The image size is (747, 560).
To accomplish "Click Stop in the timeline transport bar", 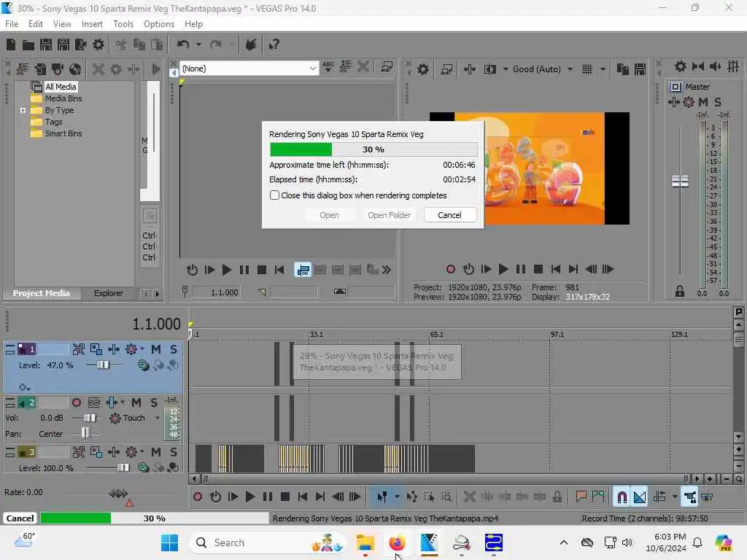I will point(285,497).
